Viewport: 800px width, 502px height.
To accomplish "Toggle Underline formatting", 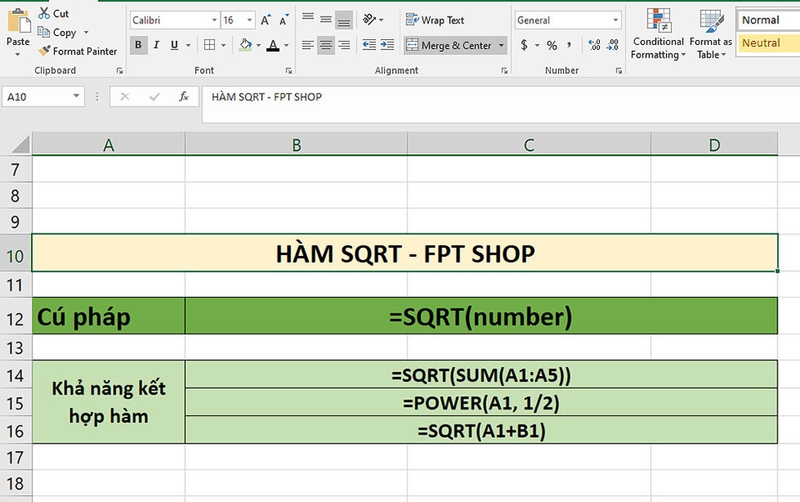I will point(174,45).
